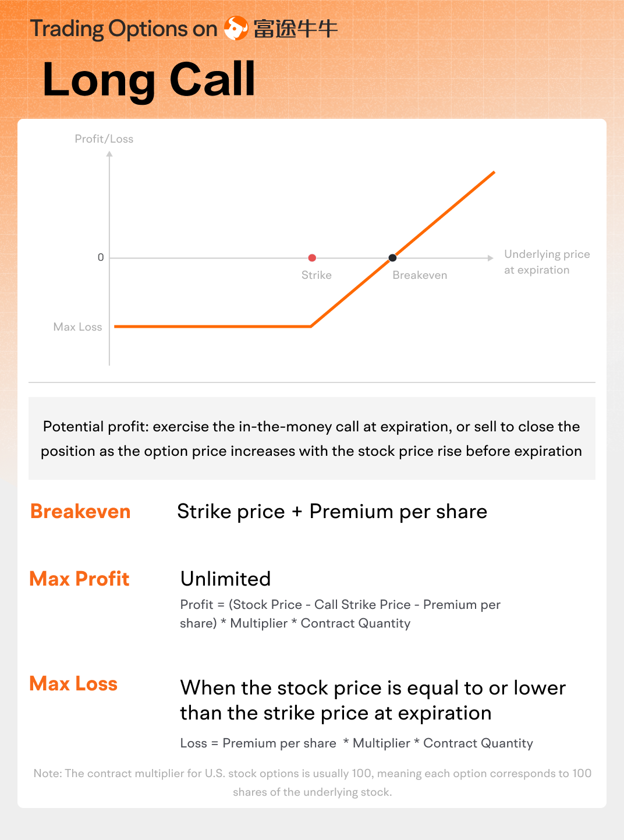Click the grey "Breakeven" chart label

tap(420, 275)
